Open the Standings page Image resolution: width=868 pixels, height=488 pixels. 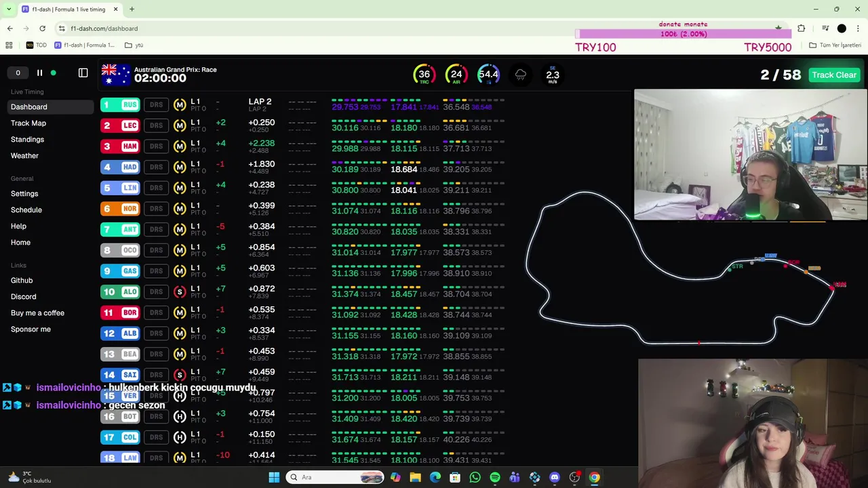point(27,139)
